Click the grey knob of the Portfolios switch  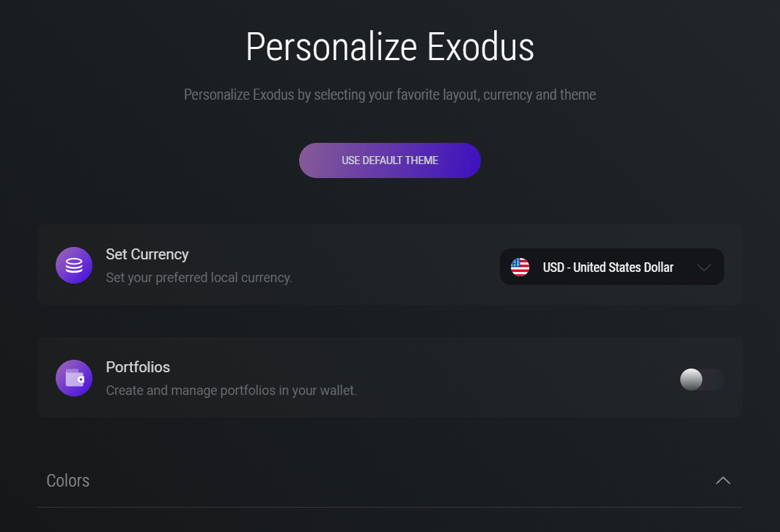coord(691,380)
